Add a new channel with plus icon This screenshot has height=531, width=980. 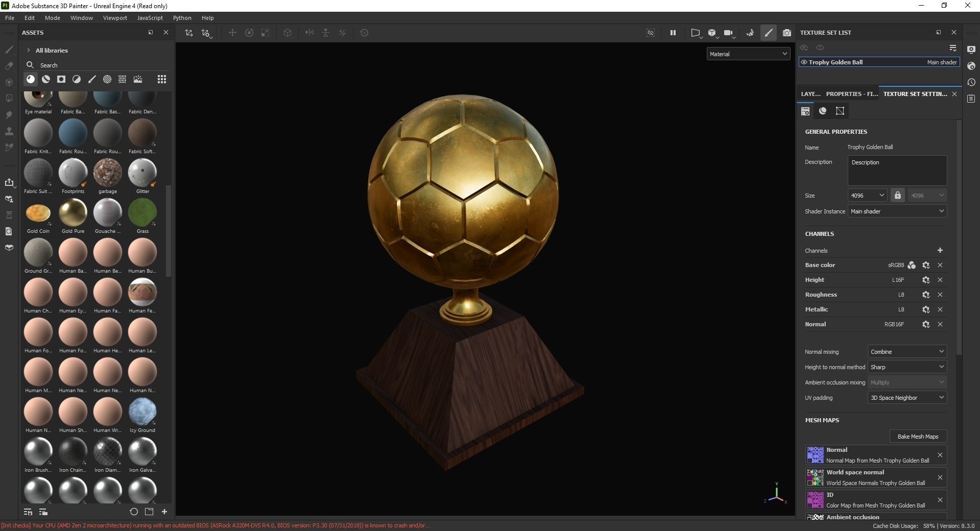click(940, 250)
